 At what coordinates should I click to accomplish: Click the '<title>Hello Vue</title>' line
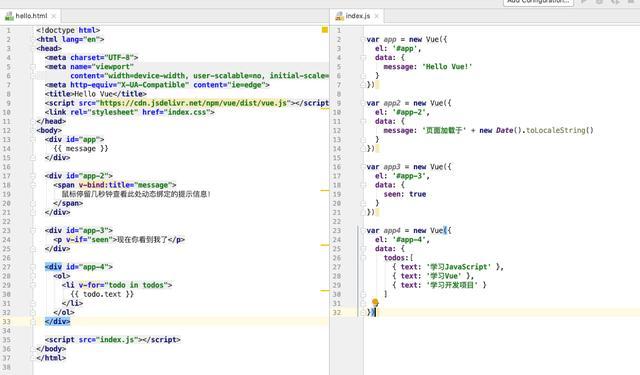coord(96,94)
